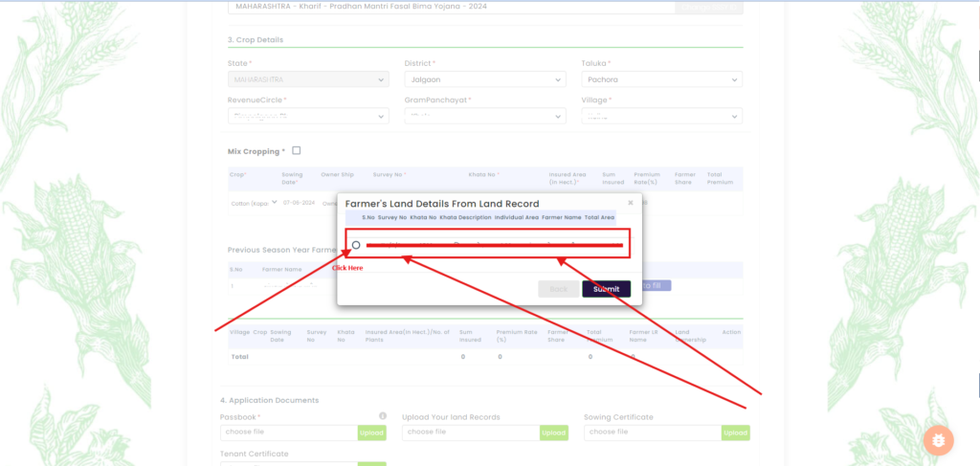Open the Cotton crop dropdown
Viewport: 980px width, 466px height.
(255, 203)
